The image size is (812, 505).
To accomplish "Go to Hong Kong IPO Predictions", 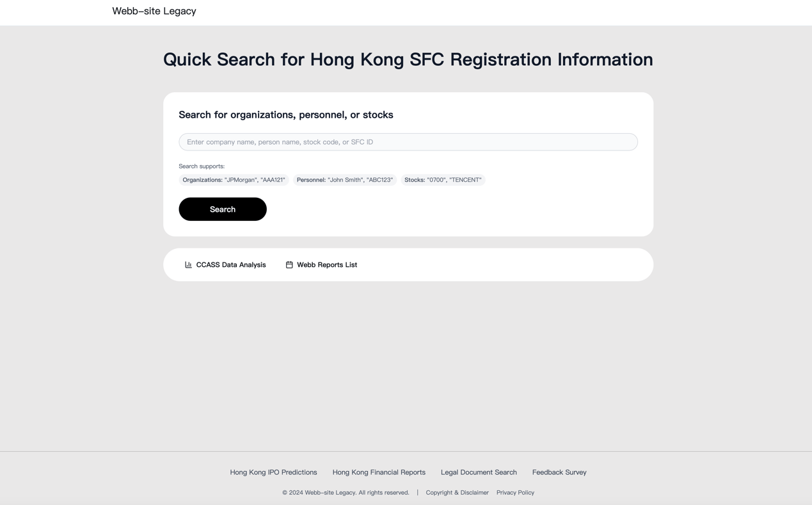I will [273, 472].
